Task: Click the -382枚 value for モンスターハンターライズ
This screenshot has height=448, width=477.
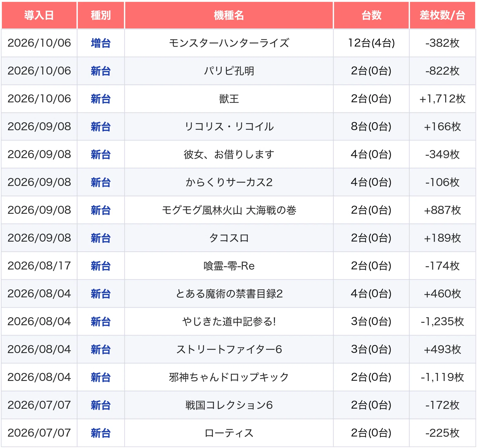Action: click(x=442, y=43)
